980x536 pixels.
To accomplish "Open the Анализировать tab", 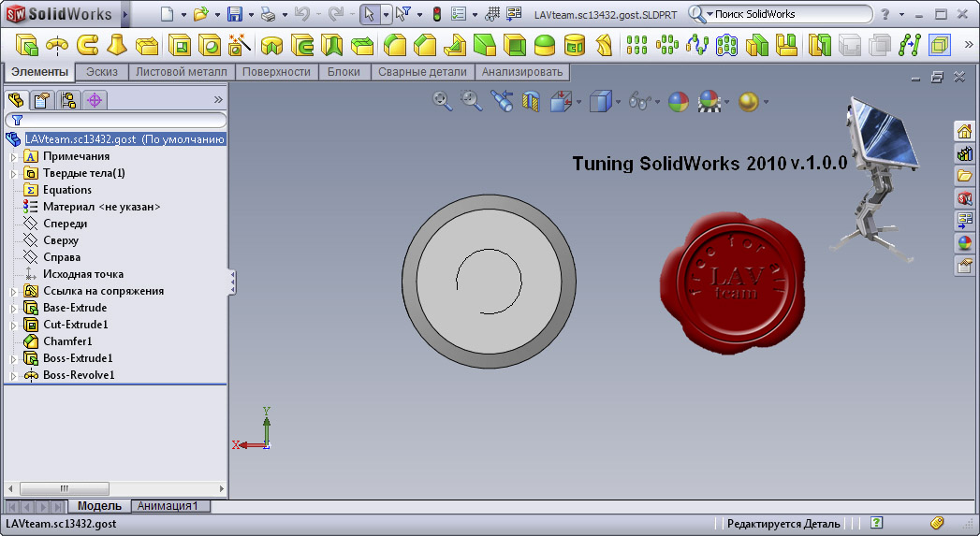I will tap(522, 72).
